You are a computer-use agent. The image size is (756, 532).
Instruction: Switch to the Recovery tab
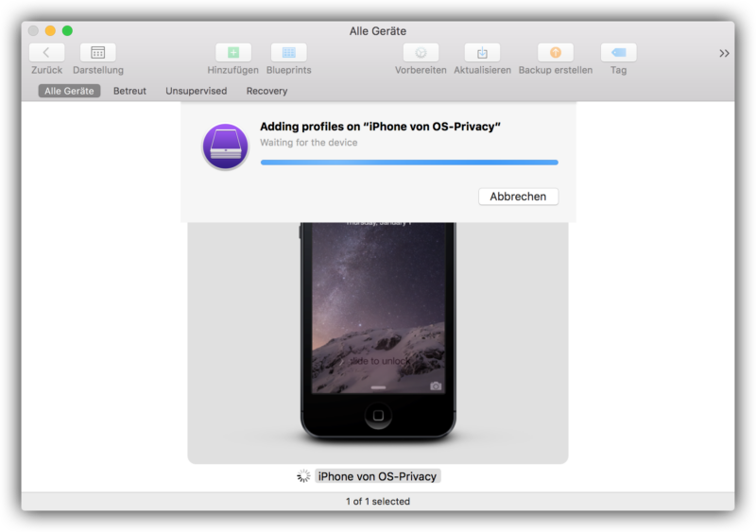[x=266, y=91]
